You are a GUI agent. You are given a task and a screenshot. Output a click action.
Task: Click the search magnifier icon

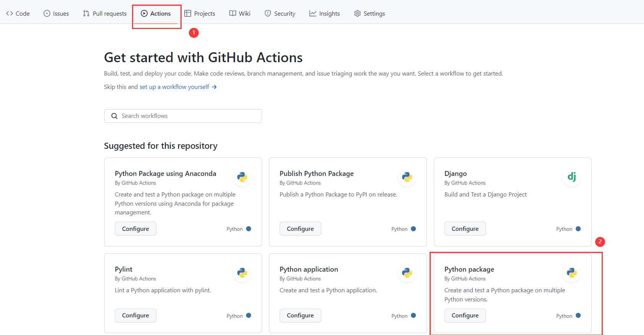point(114,116)
